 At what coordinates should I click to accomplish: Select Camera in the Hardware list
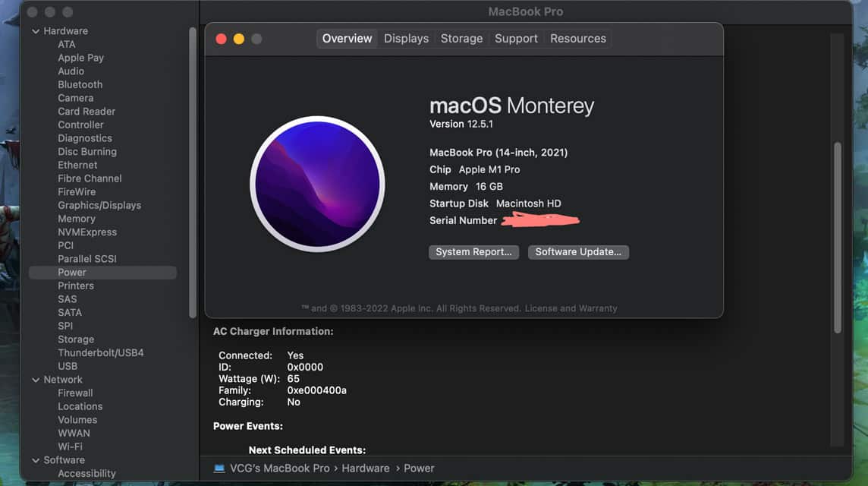[76, 98]
